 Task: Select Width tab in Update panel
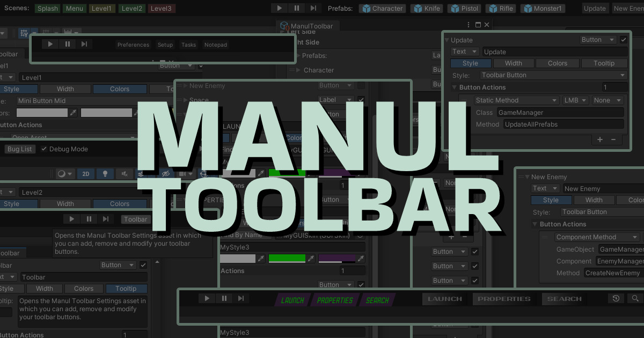tap(514, 63)
